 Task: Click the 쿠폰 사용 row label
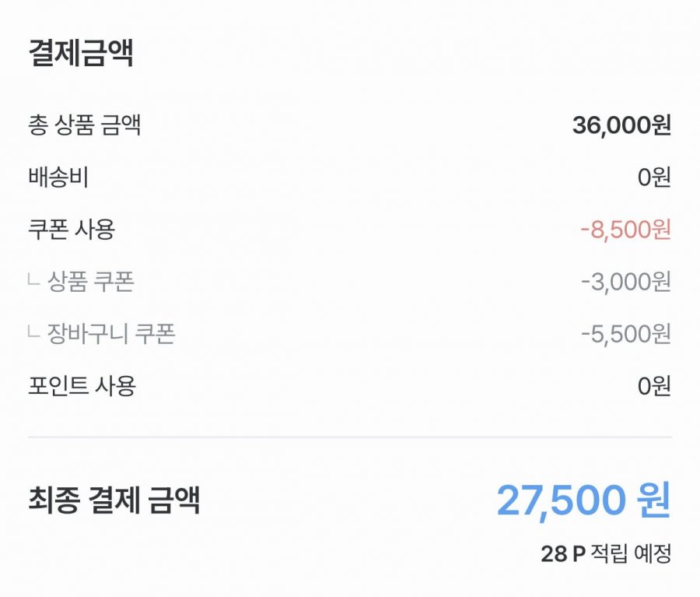[72, 230]
